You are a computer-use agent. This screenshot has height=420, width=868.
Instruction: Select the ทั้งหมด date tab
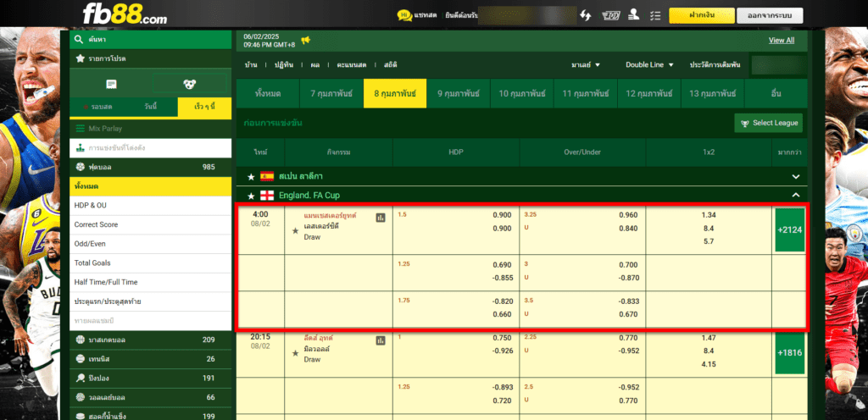[268, 93]
